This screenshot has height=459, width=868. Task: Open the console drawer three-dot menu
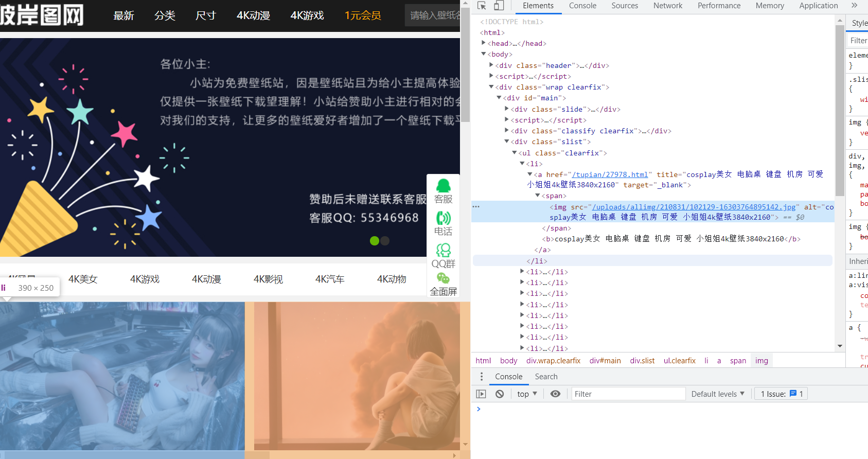pos(482,376)
